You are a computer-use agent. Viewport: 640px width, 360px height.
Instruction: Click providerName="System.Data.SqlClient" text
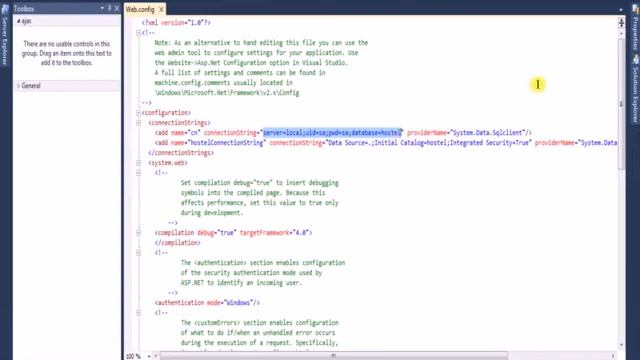tap(466, 133)
